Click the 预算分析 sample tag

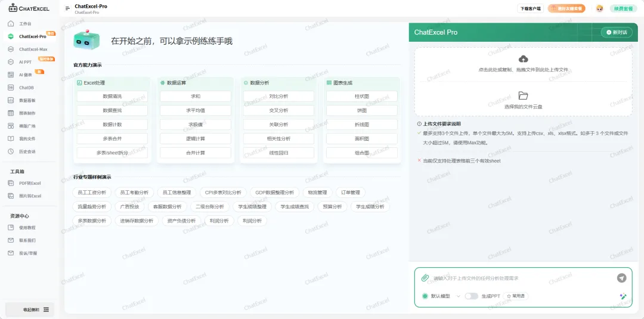pyautogui.click(x=332, y=206)
